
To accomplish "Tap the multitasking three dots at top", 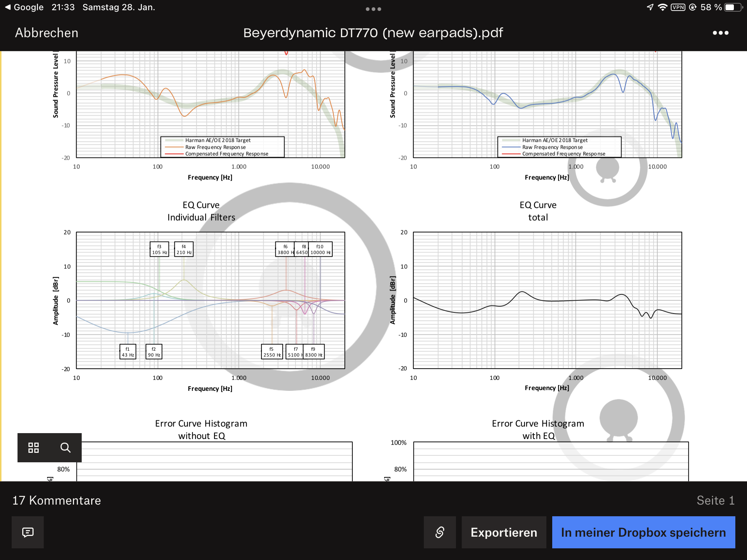I will (x=373, y=9).
